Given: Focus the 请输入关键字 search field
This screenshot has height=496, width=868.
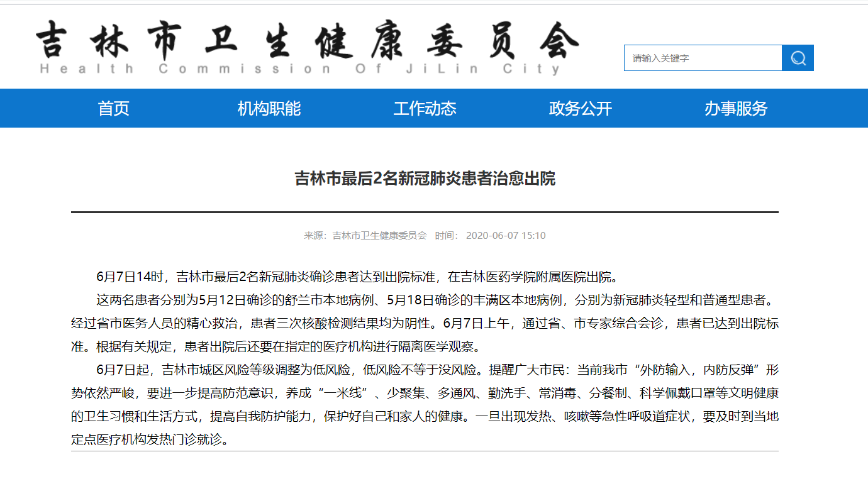Looking at the screenshot, I should coord(702,58).
